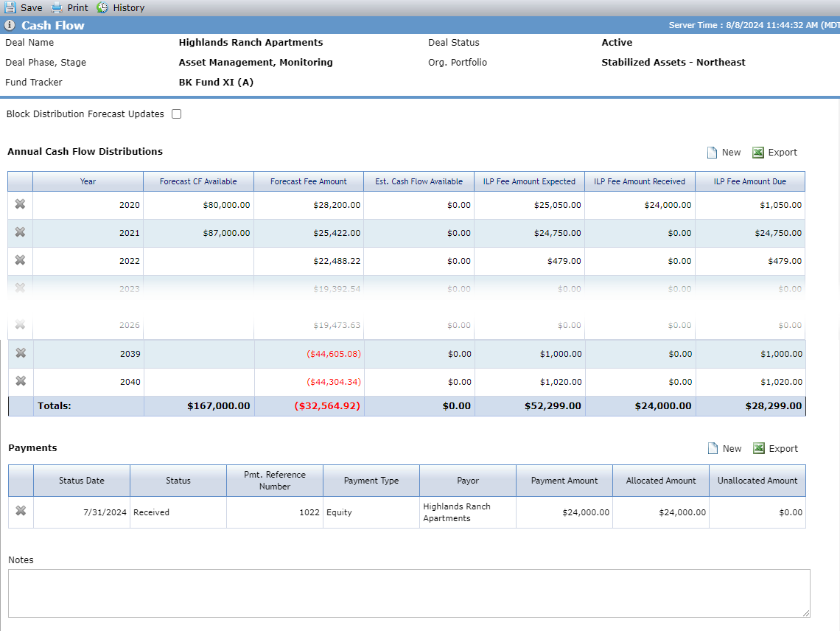Select Stabilized Assets - Northeast portfolio value
Viewport: 840px width, 631px height.
pos(673,62)
